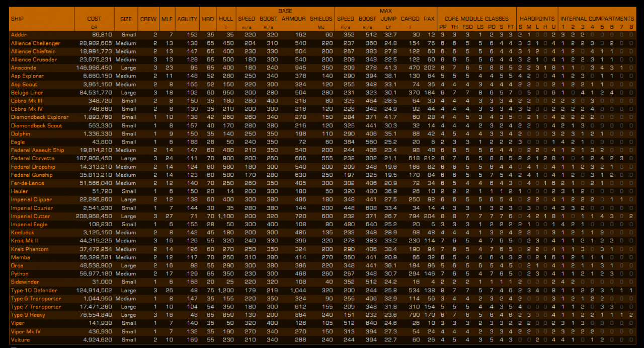Open the Diamondback Explorer ship link

[40, 117]
